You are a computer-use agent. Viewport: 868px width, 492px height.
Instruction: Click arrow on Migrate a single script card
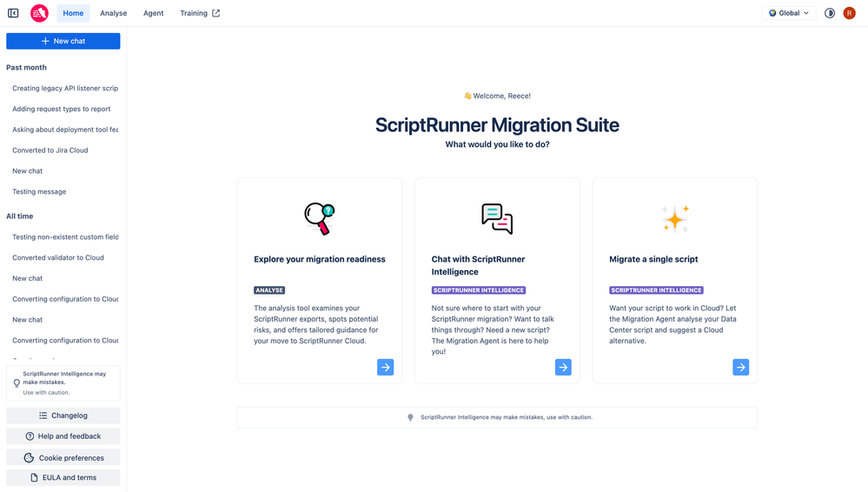tap(740, 368)
